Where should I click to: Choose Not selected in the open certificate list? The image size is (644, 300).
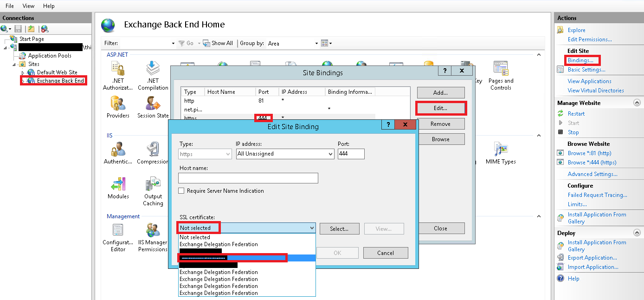coord(247,237)
